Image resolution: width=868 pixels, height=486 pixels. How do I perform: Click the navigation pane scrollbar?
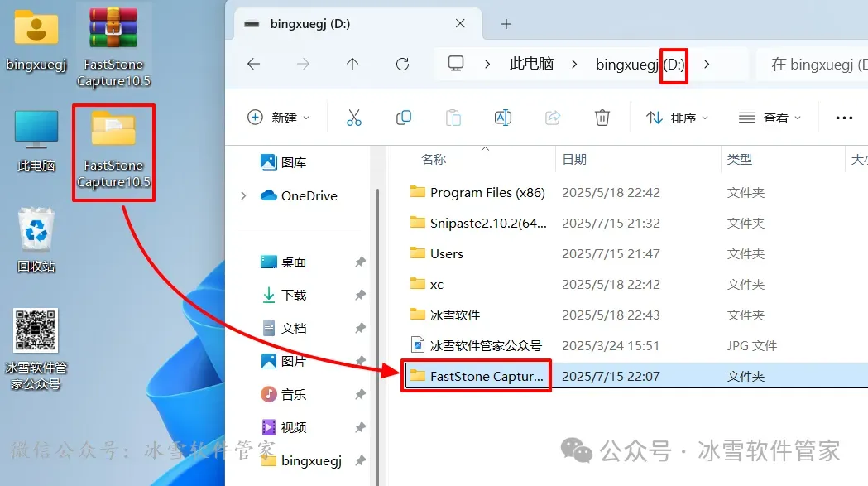tap(377, 337)
